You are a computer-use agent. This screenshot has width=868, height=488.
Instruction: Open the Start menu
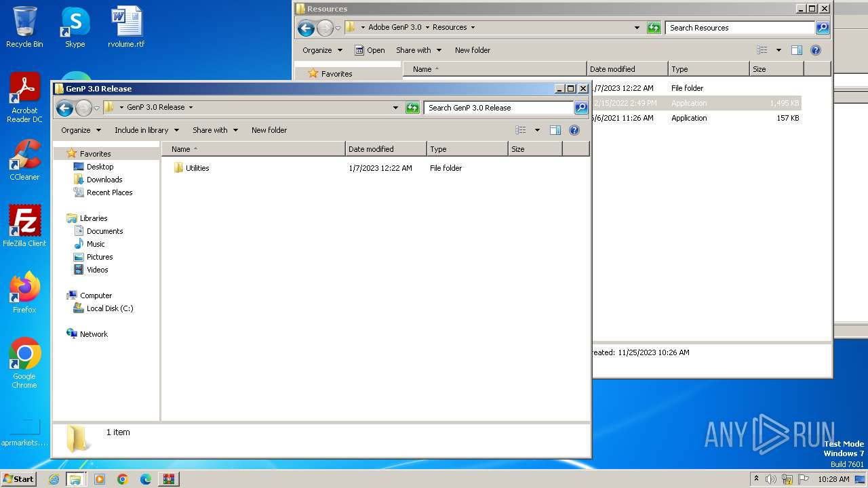[19, 479]
